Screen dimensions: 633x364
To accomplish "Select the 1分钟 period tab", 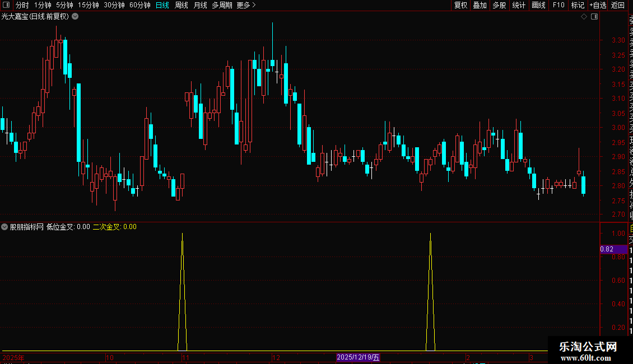I will 43,5.
